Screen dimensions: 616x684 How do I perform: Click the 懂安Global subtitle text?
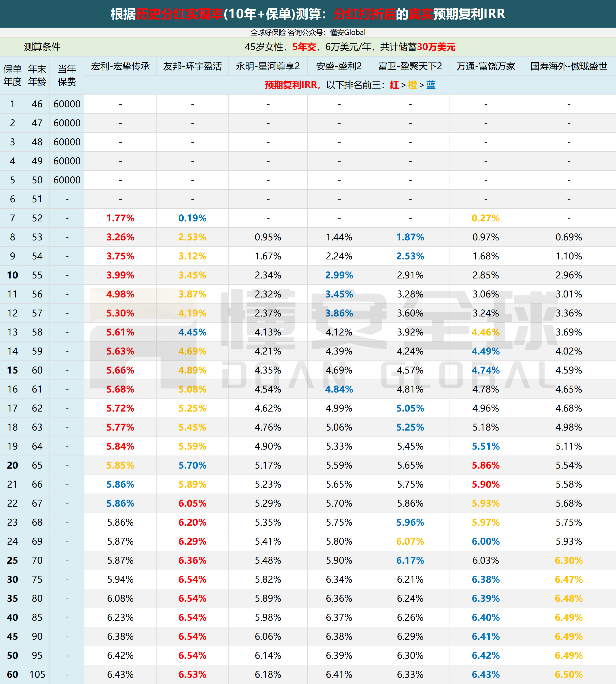click(x=348, y=33)
